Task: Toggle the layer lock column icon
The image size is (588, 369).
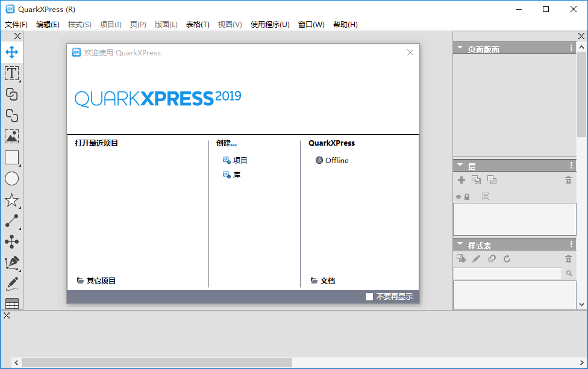Action: 467,197
